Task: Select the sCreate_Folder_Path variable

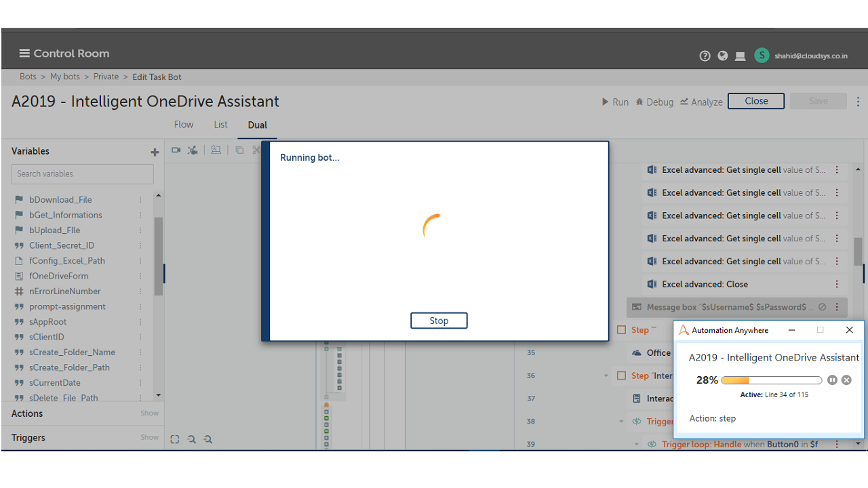Action: (69, 368)
